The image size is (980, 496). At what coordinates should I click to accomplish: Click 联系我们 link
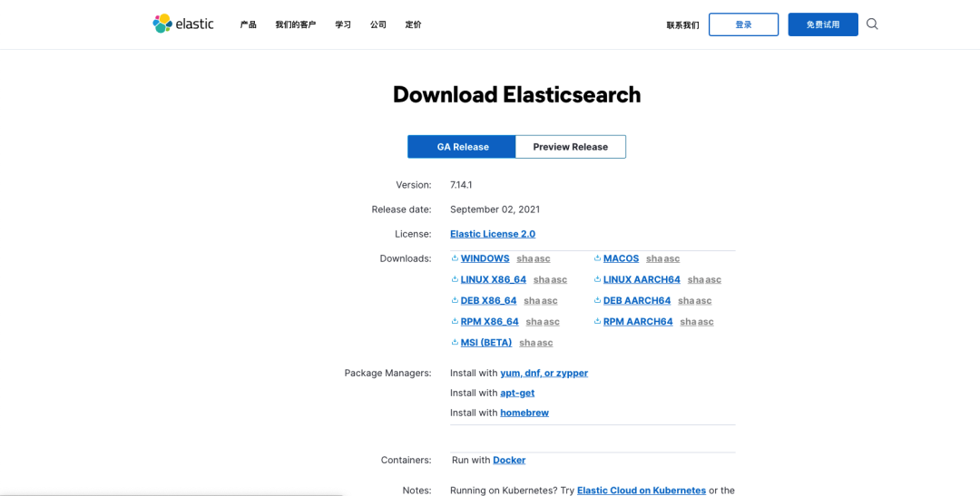pyautogui.click(x=682, y=25)
